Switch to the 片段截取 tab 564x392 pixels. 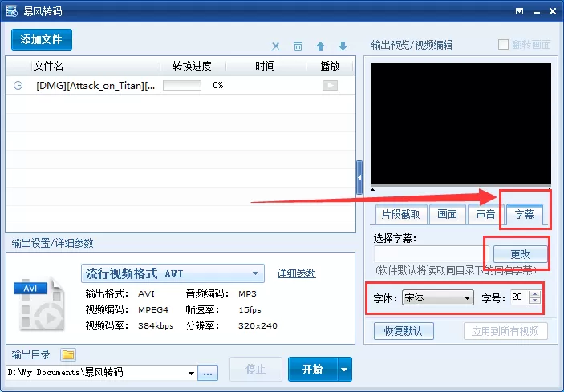pyautogui.click(x=401, y=215)
